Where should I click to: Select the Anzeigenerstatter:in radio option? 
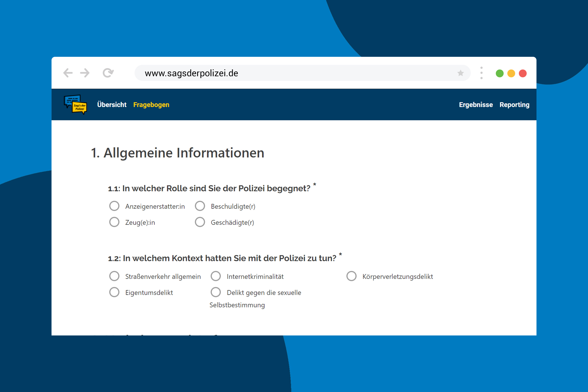point(114,206)
